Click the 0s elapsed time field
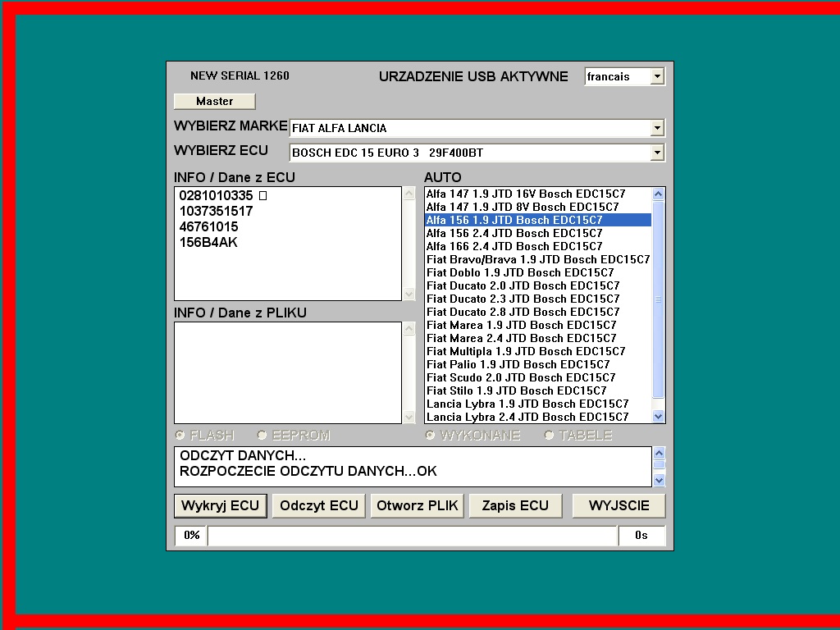The height and width of the screenshot is (630, 840). click(641, 535)
